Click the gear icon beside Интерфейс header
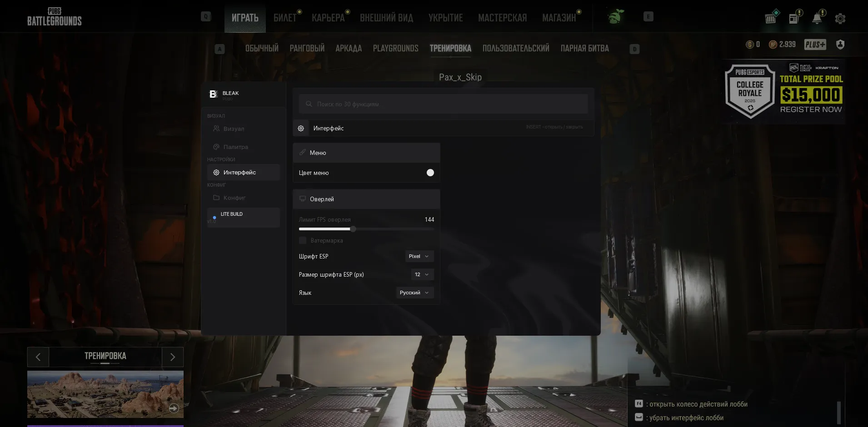The image size is (868, 427). [x=301, y=129]
